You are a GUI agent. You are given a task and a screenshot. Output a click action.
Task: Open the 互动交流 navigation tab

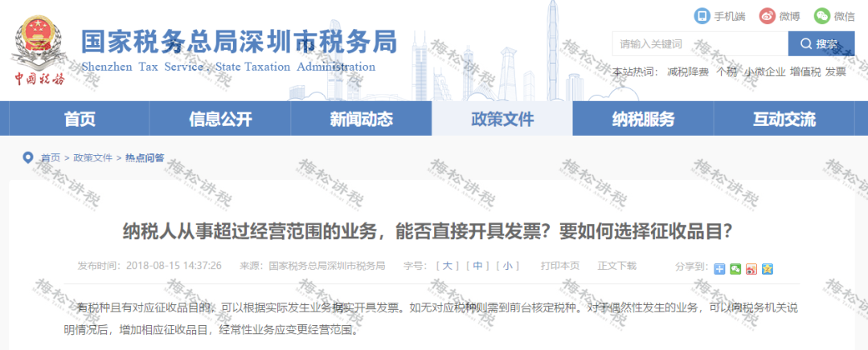[784, 118]
